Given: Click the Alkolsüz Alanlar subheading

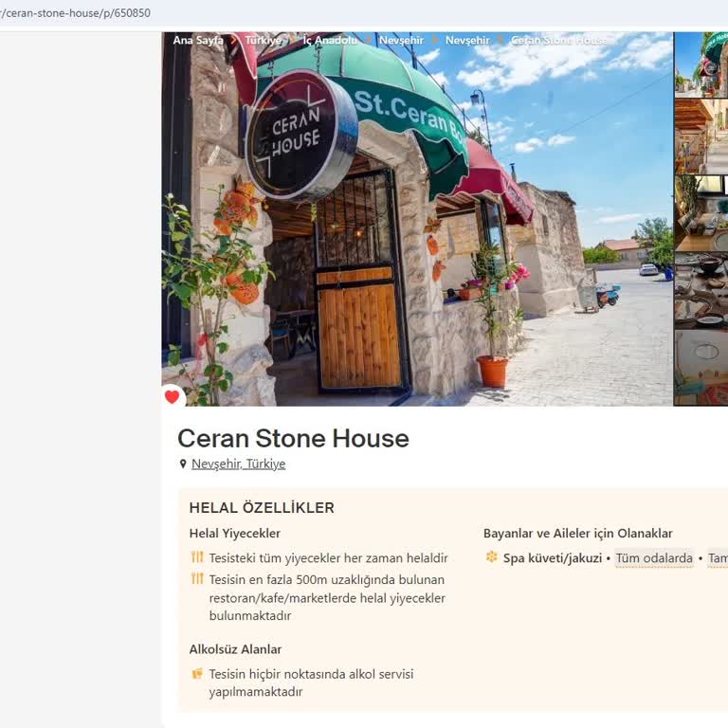Looking at the screenshot, I should (235, 649).
